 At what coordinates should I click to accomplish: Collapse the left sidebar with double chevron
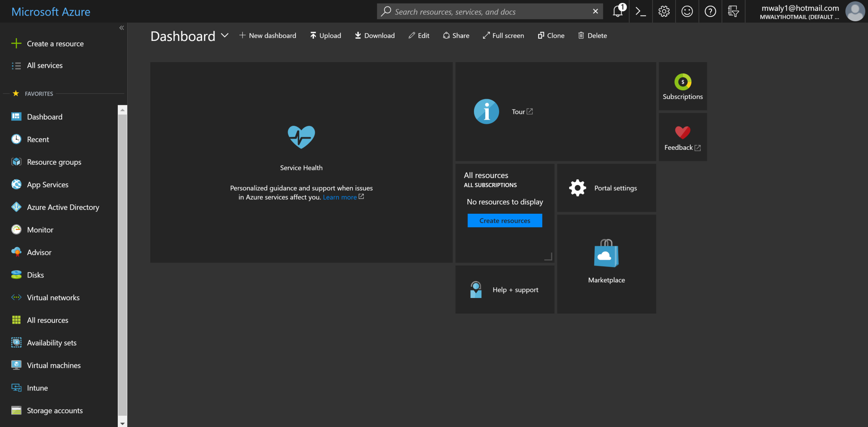click(122, 28)
